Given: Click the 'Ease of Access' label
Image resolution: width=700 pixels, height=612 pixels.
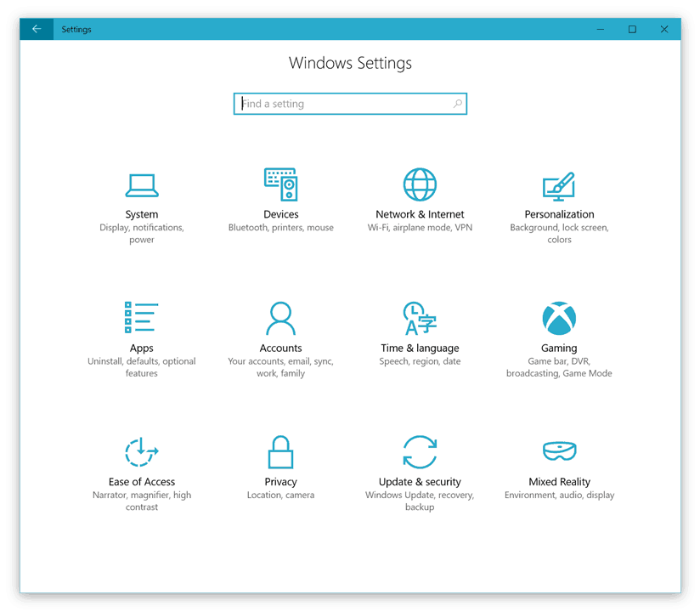Looking at the screenshot, I should click(x=142, y=482).
